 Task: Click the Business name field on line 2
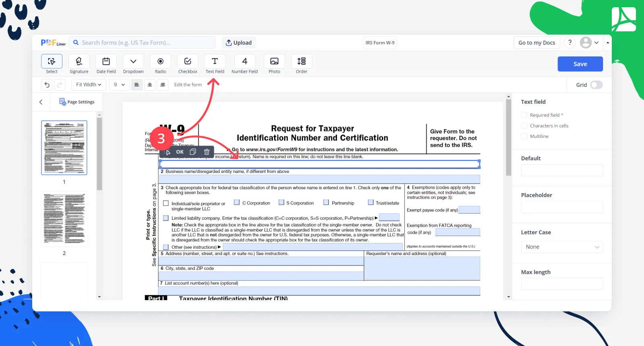(x=320, y=179)
